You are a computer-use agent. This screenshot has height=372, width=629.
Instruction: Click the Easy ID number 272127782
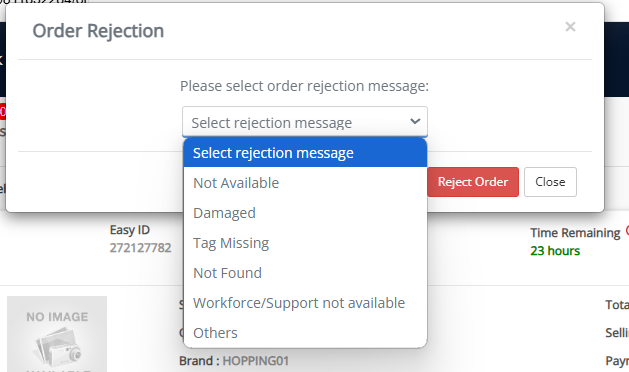click(x=140, y=248)
